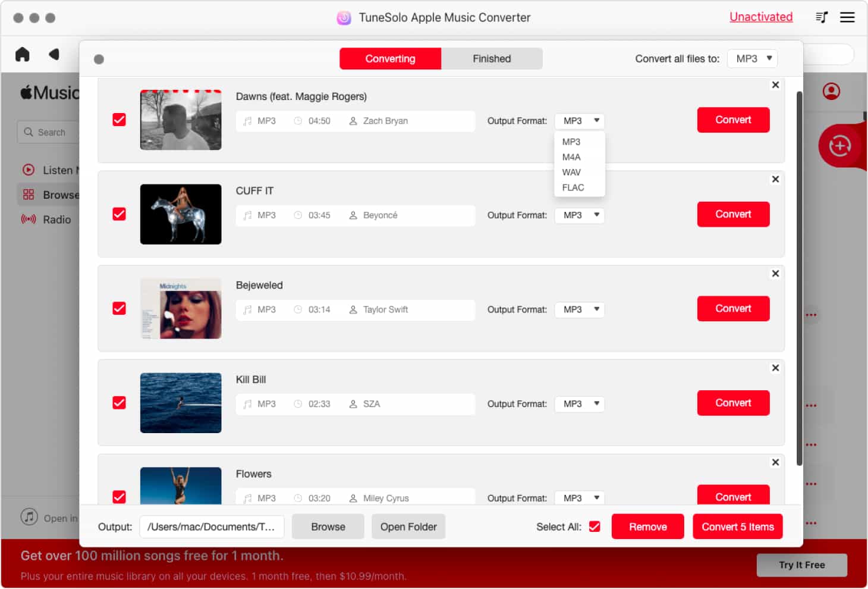
Task: Open Bejeweled output format dropdown
Action: pyautogui.click(x=580, y=309)
